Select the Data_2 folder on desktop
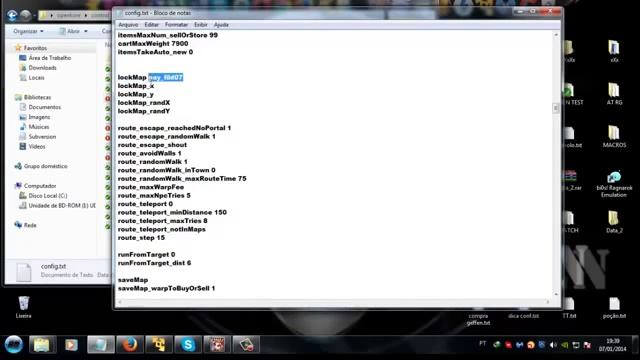Screen dimensions: 640x360 614,222
